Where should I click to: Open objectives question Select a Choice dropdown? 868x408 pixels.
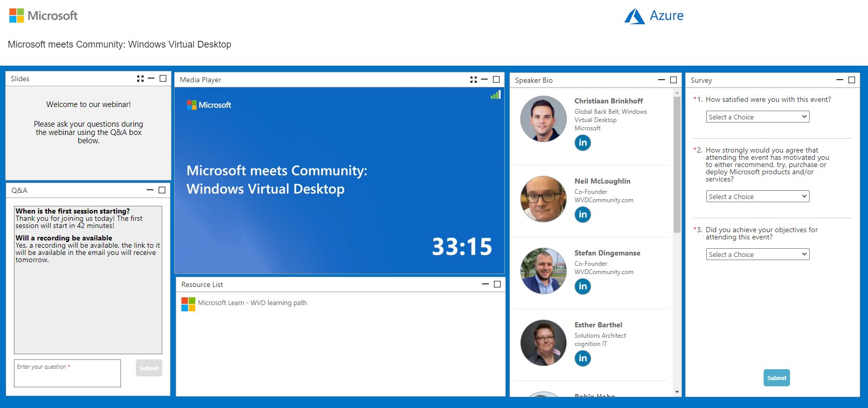pos(757,254)
